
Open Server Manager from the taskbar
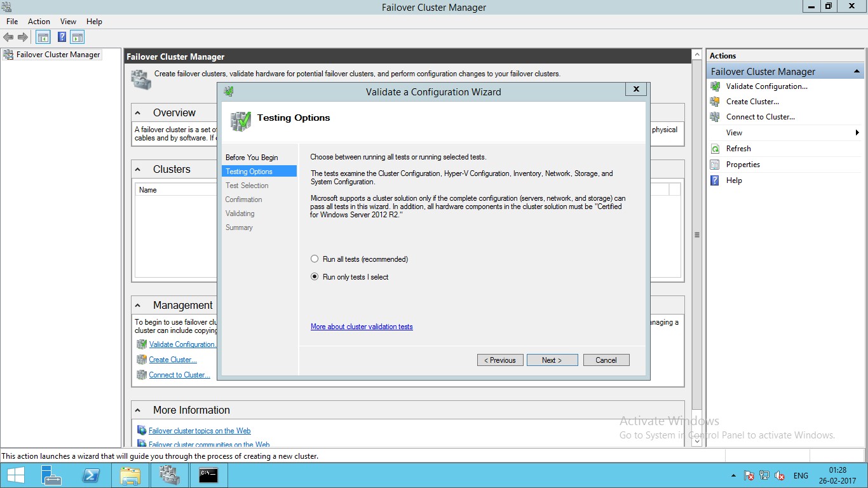(x=51, y=475)
